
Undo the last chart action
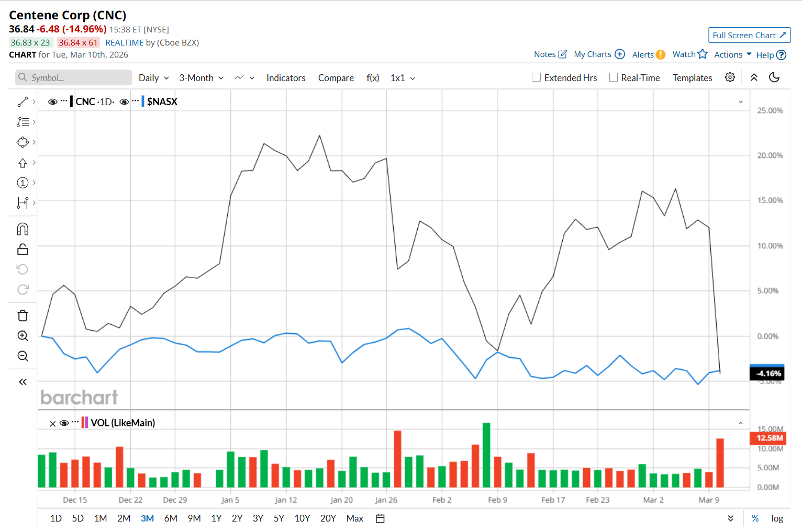23,269
